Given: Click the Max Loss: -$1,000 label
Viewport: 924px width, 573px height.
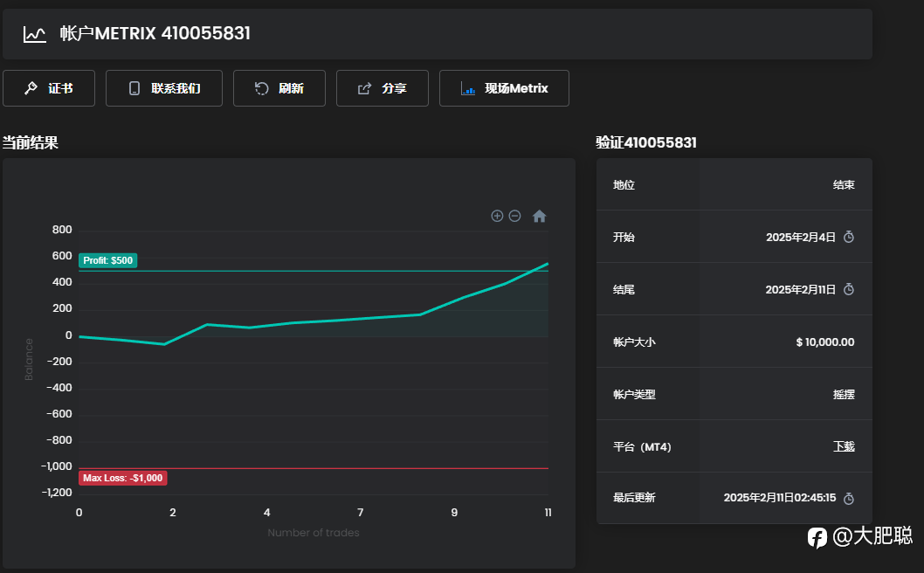Looking at the screenshot, I should click(x=122, y=478).
